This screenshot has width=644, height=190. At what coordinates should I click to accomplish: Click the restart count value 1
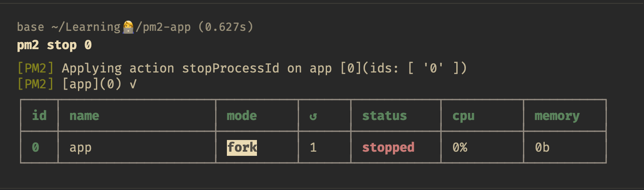313,147
